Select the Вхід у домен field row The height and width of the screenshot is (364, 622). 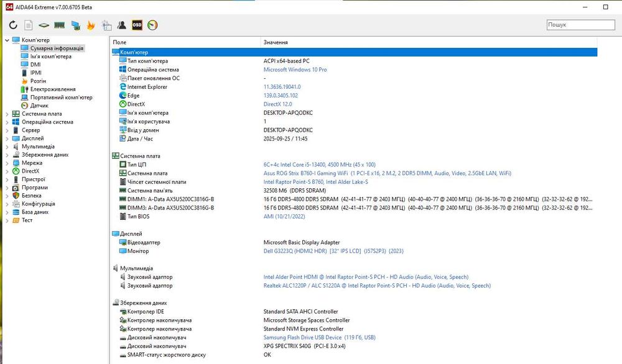tap(354, 130)
